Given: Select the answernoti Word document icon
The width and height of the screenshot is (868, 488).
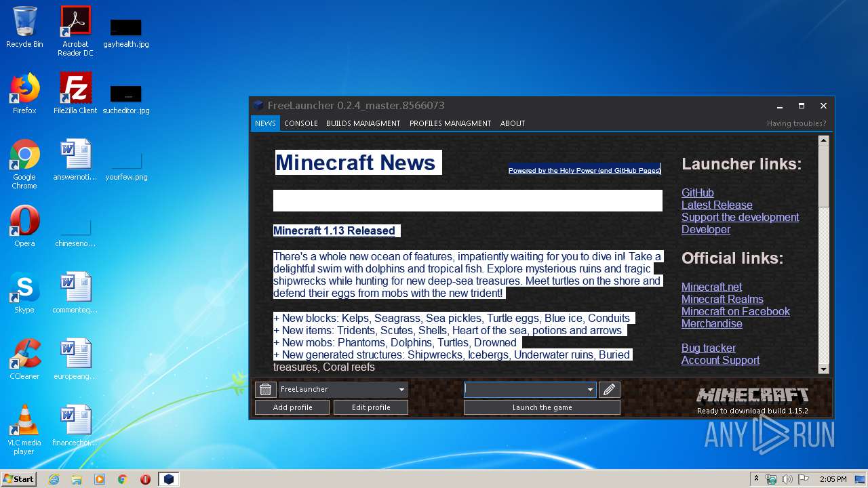Looking at the screenshot, I should click(75, 160).
